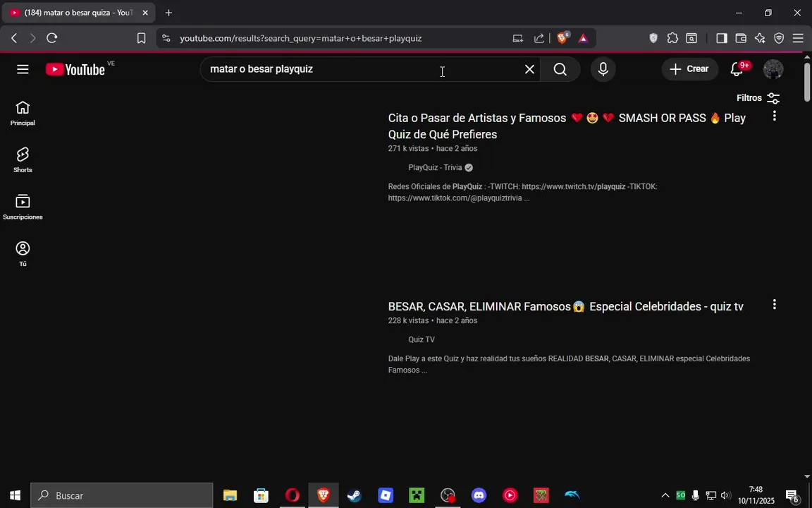Open OBS Studio from taskbar
812x508 pixels.
[448, 495]
